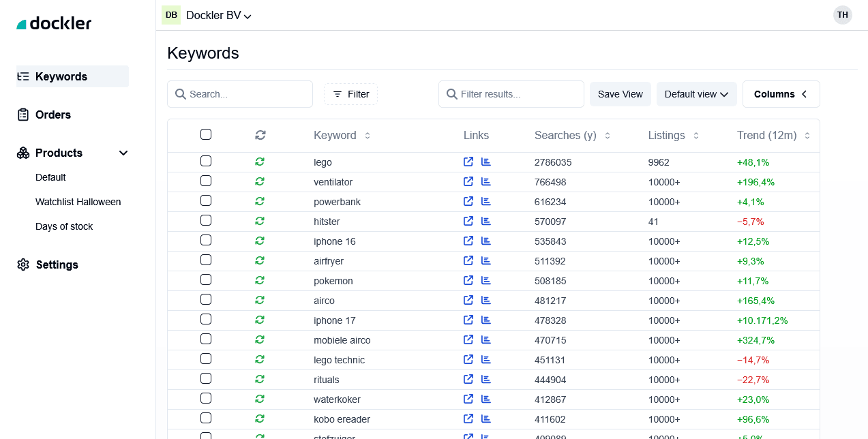Open the TH user avatar

point(843,15)
